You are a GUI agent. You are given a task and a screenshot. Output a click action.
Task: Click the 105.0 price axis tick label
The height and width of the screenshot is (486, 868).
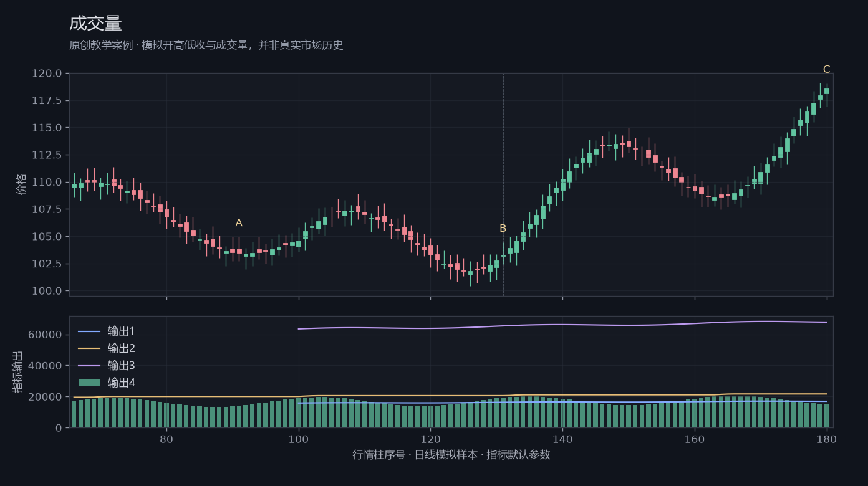click(47, 237)
